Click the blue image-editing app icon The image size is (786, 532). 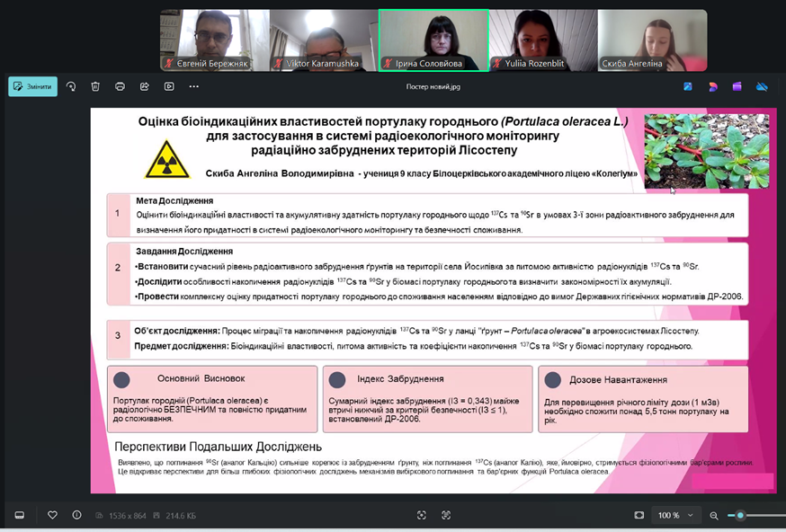coord(688,86)
